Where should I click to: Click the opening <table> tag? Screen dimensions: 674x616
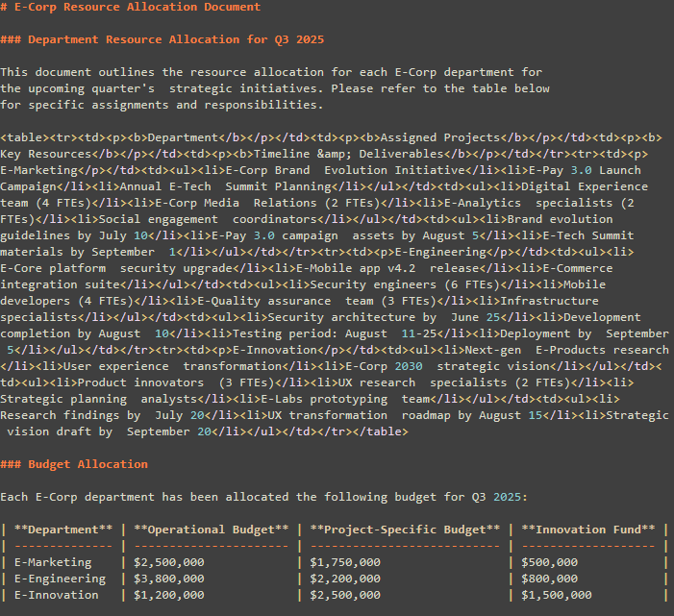click(x=24, y=137)
